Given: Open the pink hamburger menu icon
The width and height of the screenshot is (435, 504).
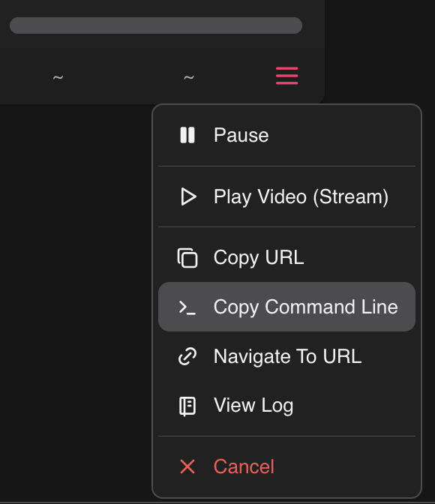Looking at the screenshot, I should pos(286,76).
